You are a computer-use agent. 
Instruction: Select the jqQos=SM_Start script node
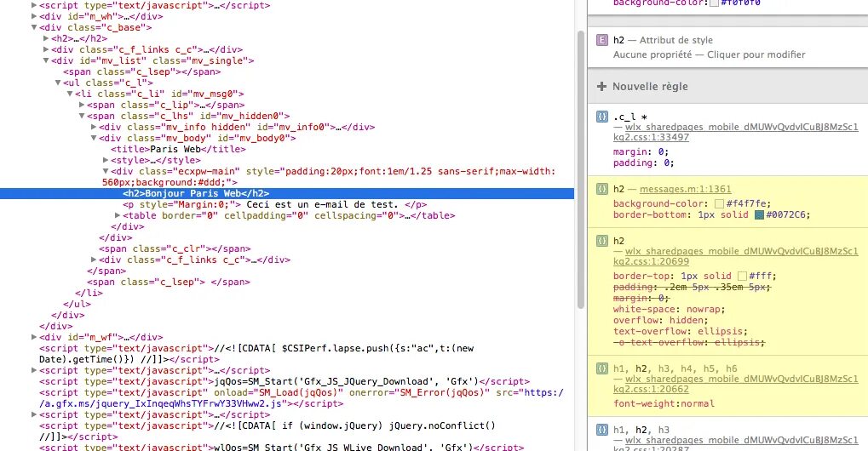click(x=285, y=381)
